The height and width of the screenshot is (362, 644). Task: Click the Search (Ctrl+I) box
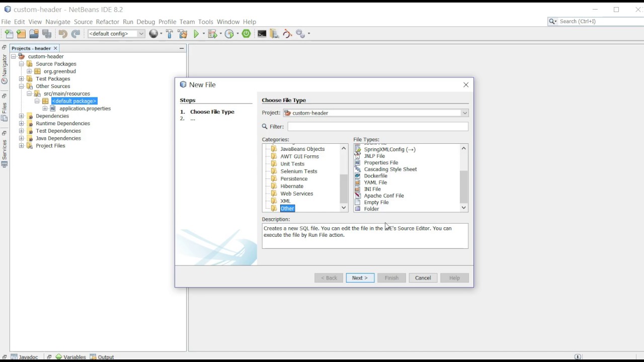pos(596,22)
